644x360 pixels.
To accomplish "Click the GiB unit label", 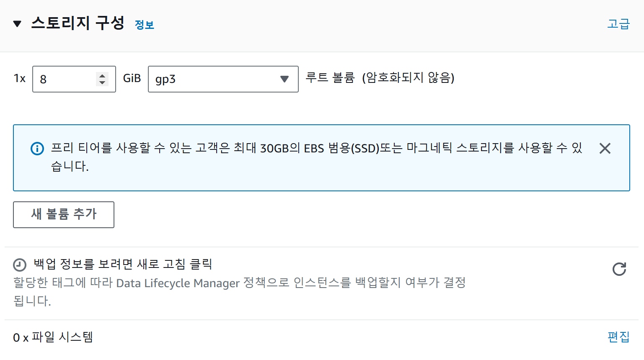I will click(132, 78).
